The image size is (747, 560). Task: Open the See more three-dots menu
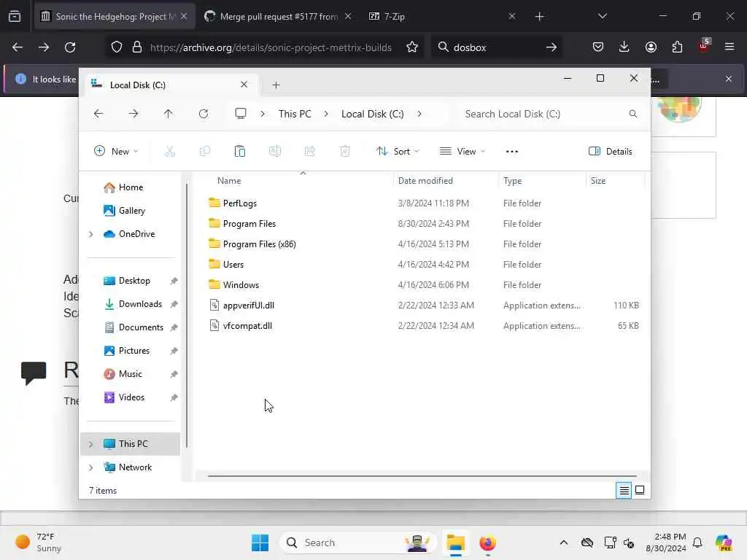tap(511, 152)
